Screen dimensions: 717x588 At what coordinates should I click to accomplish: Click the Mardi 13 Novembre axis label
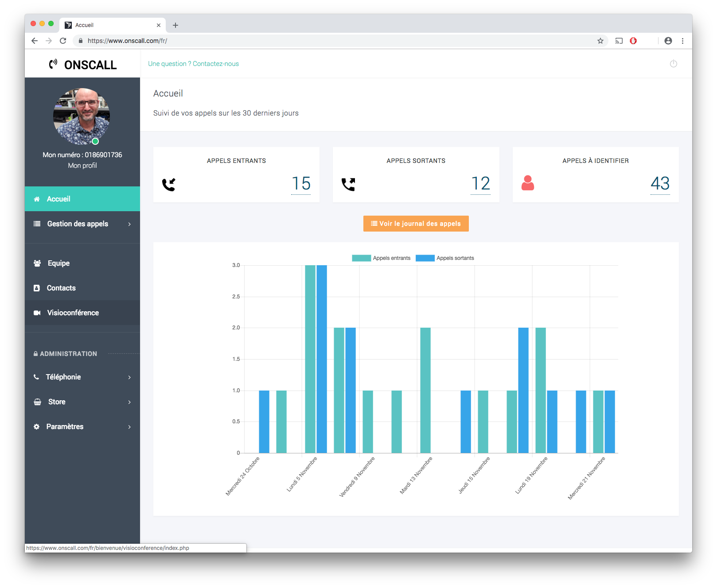tap(416, 475)
